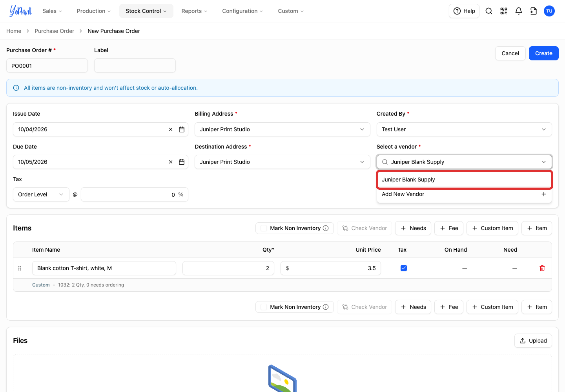Open the Custom menu
The image size is (565, 392).
291,11
